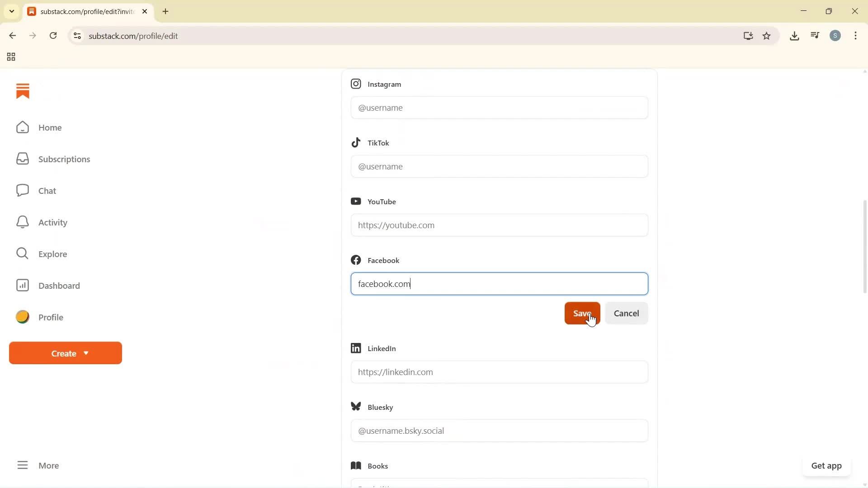
Task: Open the browser tab search chevron
Action: (x=12, y=11)
